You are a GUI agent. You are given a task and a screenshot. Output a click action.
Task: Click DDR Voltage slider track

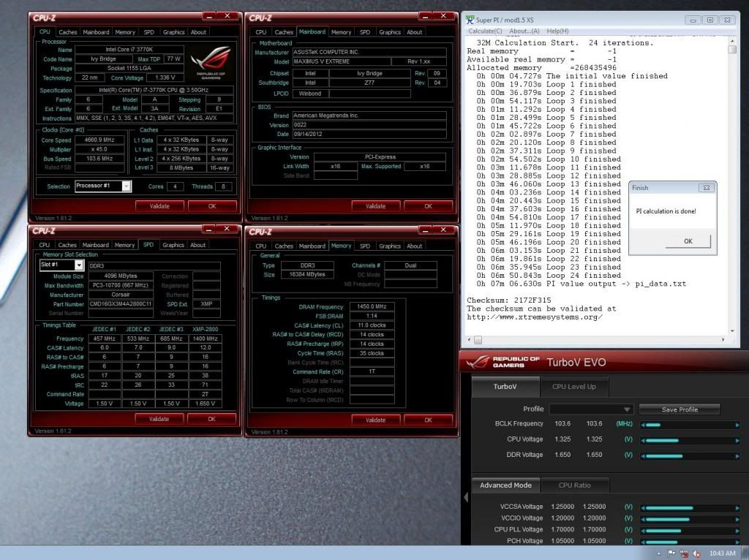coord(690,456)
